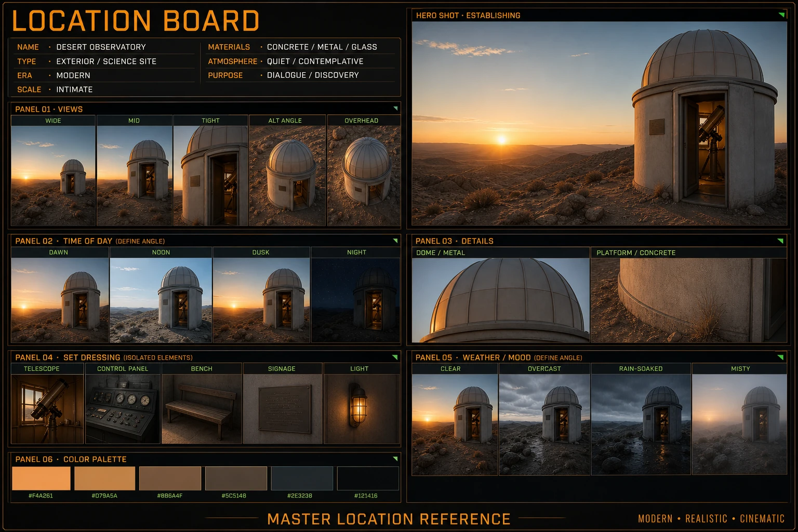This screenshot has width=798, height=532.
Task: Select the TIGHT view thumbnail
Action: pyautogui.click(x=210, y=176)
